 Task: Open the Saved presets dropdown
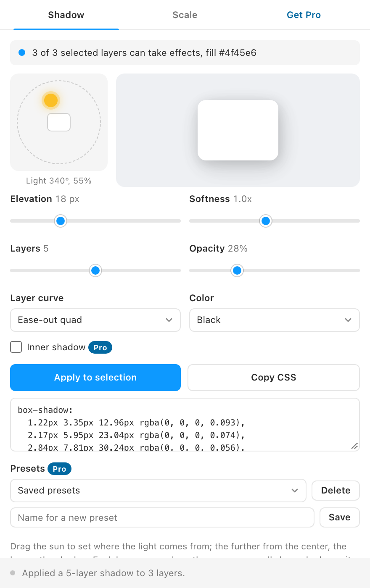point(158,491)
